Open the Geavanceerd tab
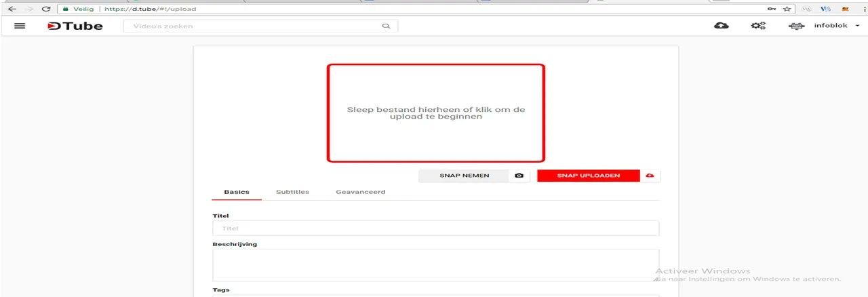 point(360,192)
